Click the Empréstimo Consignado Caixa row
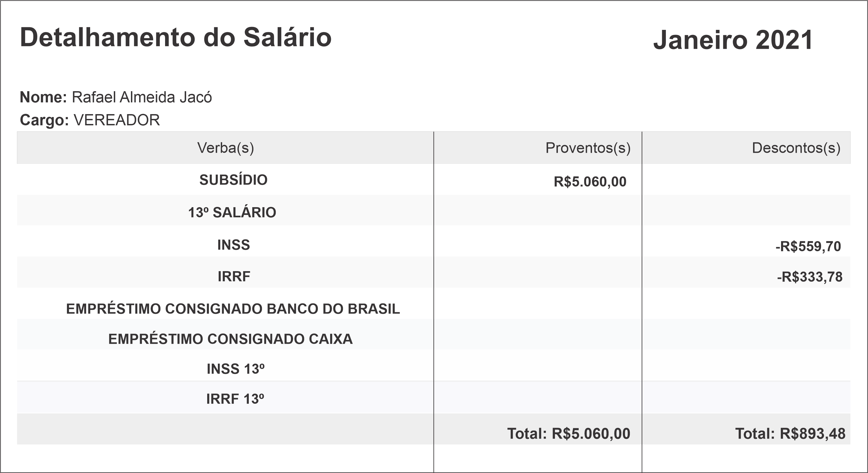The width and height of the screenshot is (868, 473). click(230, 339)
